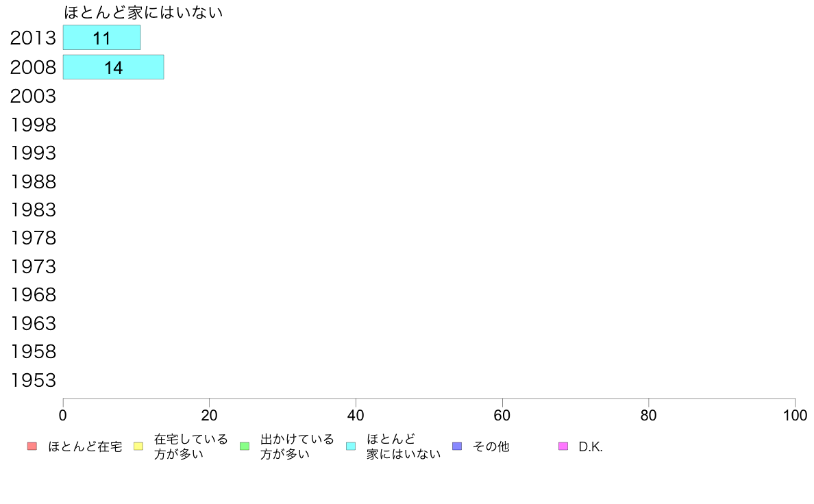The height and width of the screenshot is (504, 814).
Task: Click the green 出かけている方が多い legend swatch
Action: point(245,446)
